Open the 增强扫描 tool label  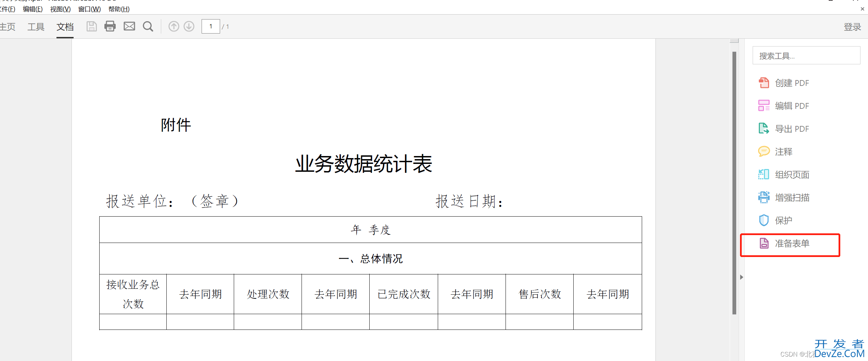pos(792,198)
